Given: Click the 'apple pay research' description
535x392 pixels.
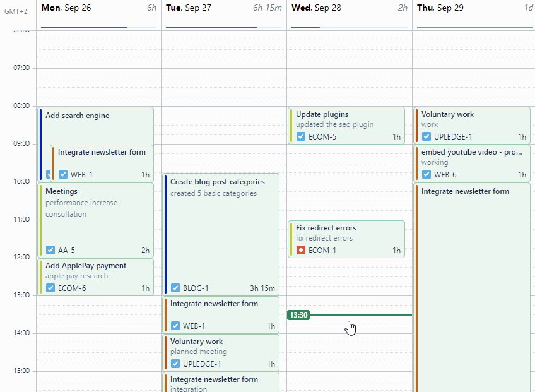Looking at the screenshot, I should tap(77, 276).
